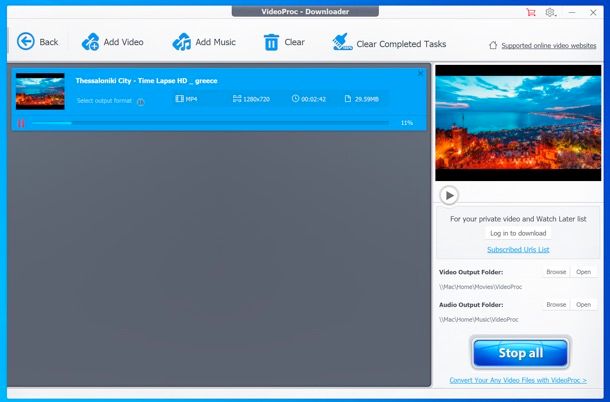Click the Clear trash can icon
Image resolution: width=610 pixels, height=402 pixels.
[x=271, y=42]
